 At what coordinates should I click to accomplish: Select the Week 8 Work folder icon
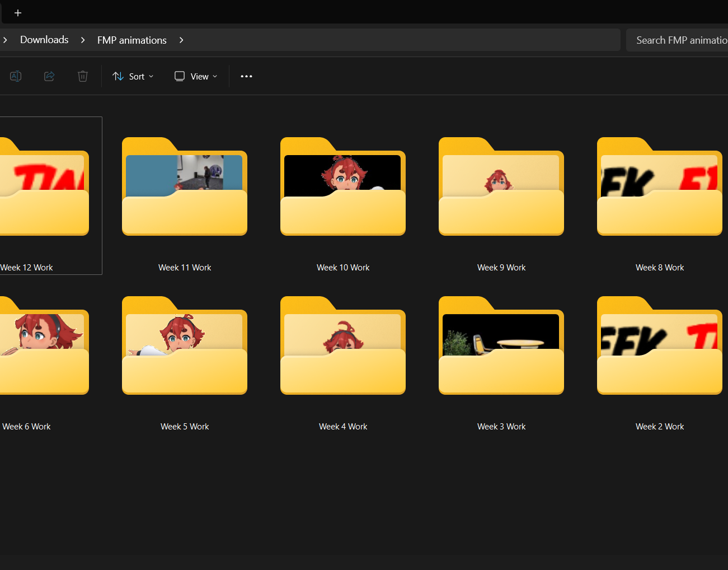point(660,186)
